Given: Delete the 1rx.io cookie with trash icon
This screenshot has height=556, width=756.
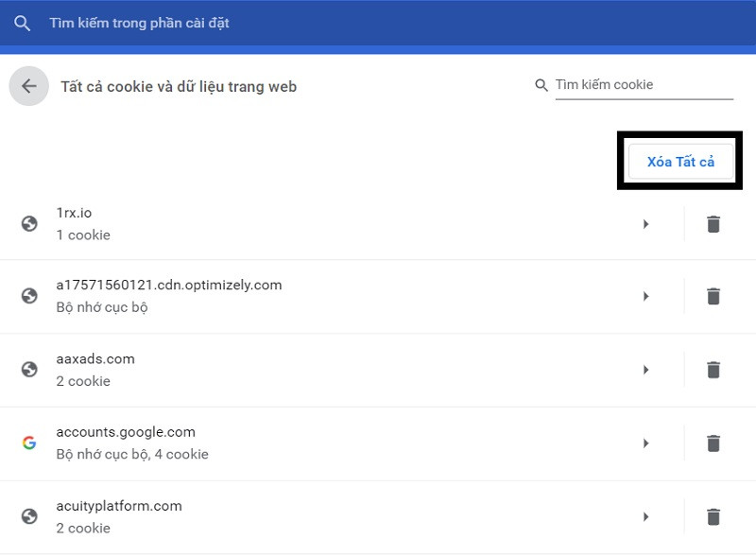Looking at the screenshot, I should (x=713, y=224).
